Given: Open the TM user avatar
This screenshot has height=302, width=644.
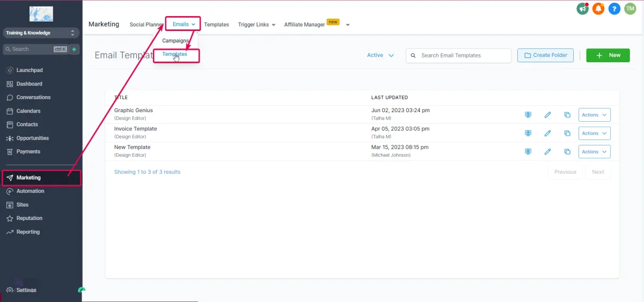Looking at the screenshot, I should click(x=630, y=9).
